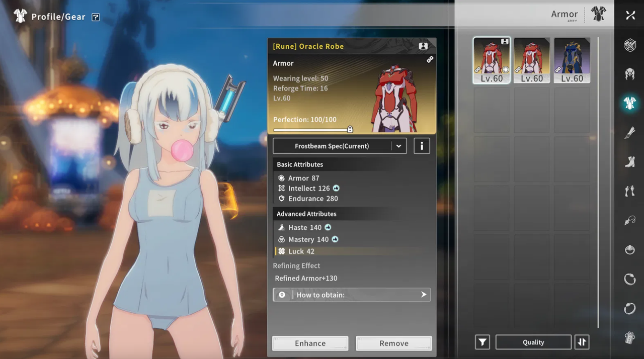Open the weapon slot in the gear sidebar
The width and height of the screenshot is (644, 359).
click(x=630, y=46)
